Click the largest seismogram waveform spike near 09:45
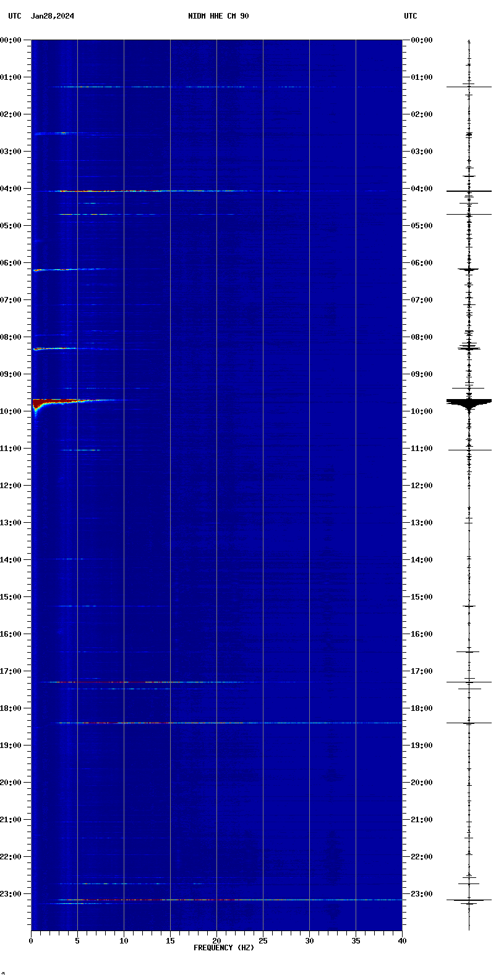Screen dimensions: 496x980 [x=469, y=402]
